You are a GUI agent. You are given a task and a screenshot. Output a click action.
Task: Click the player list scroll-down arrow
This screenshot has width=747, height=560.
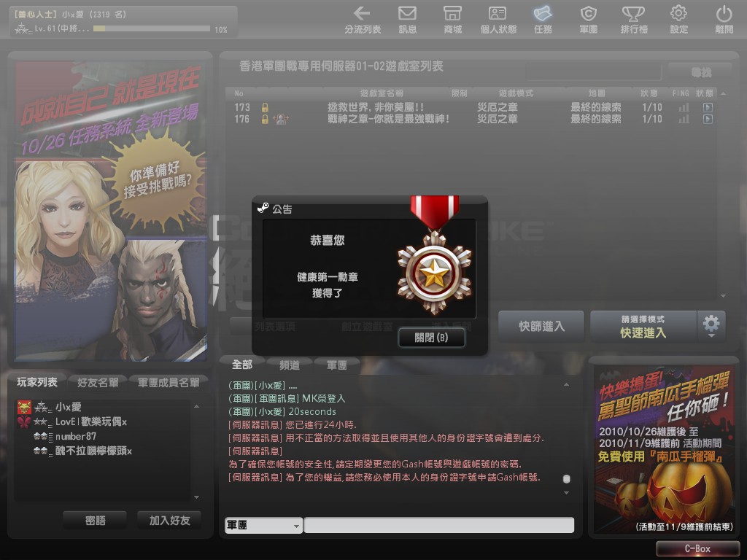coord(197,497)
